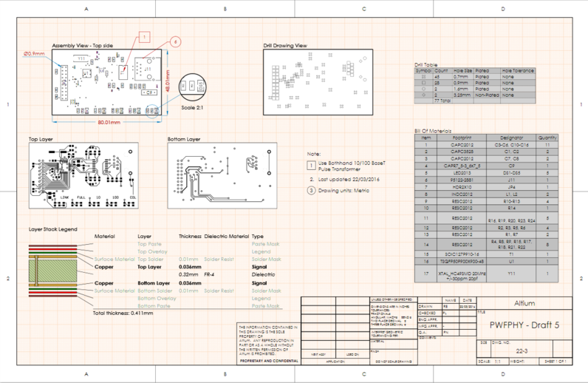Click the 'Bill Of Materials' heading

click(433, 131)
